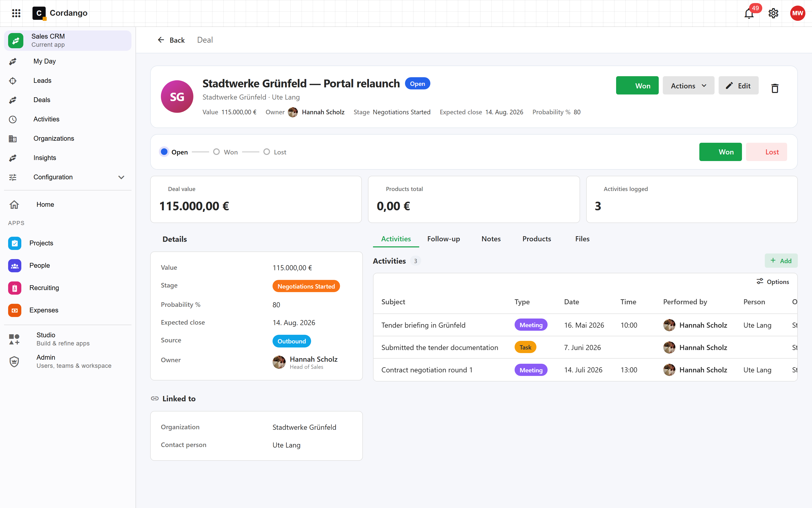
Task: Select the Won status radio
Action: pos(216,152)
